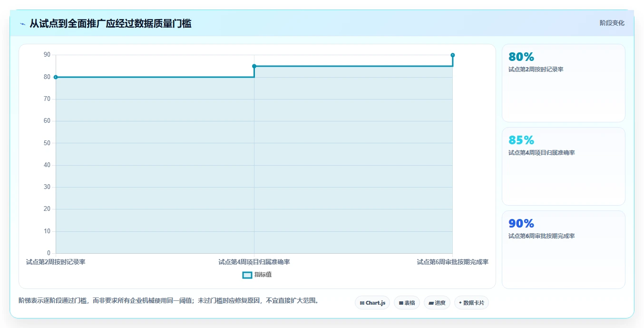This screenshot has width=644, height=328.
Task: Click axis label 试点第2周按时记录率
Action: pyautogui.click(x=56, y=262)
